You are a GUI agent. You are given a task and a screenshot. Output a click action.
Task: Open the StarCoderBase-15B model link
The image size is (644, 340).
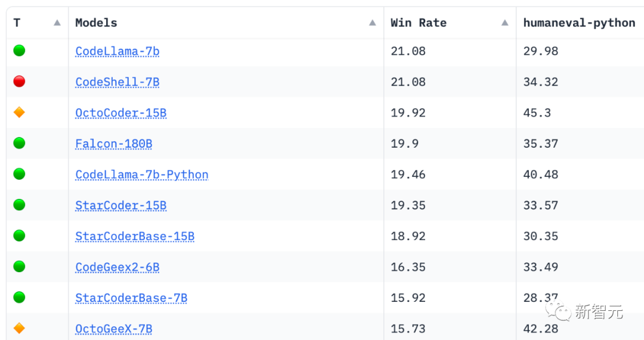pos(135,236)
